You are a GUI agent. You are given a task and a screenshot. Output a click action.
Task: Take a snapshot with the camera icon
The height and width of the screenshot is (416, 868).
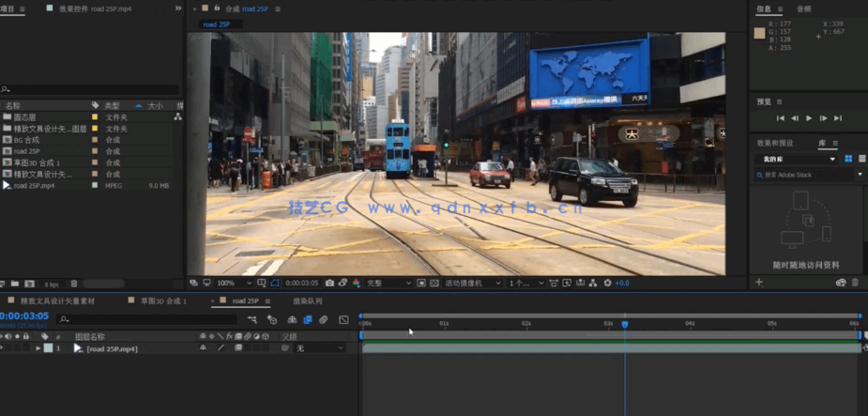331,283
